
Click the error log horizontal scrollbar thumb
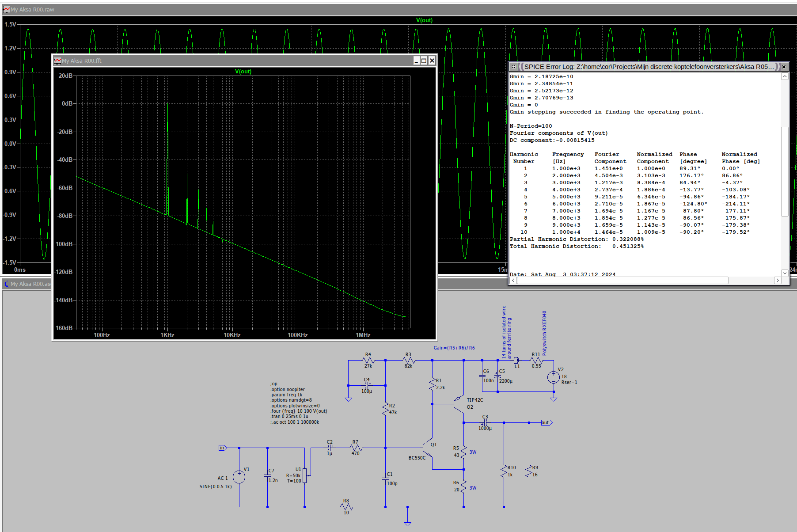point(623,281)
